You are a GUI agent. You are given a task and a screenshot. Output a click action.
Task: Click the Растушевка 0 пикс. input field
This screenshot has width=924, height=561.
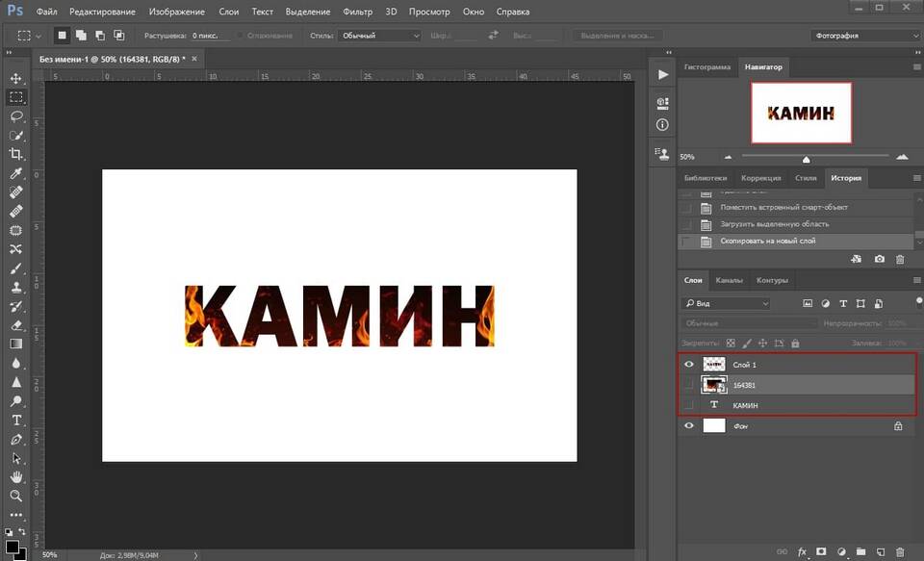[209, 36]
